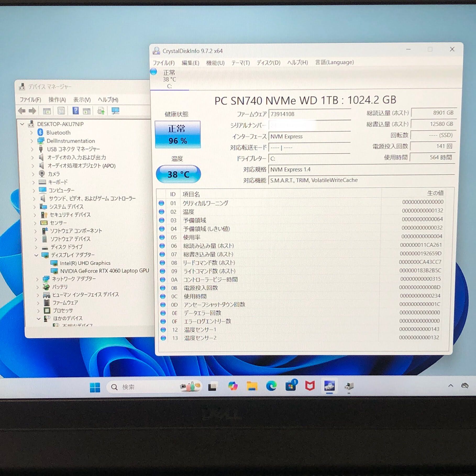Click the update driver gear toolbar icon
The image size is (476, 476).
tap(101, 111)
